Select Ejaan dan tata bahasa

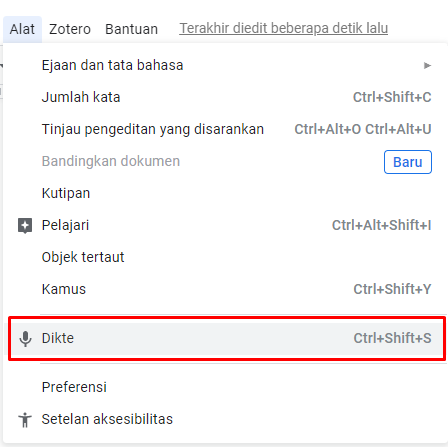tap(225, 65)
